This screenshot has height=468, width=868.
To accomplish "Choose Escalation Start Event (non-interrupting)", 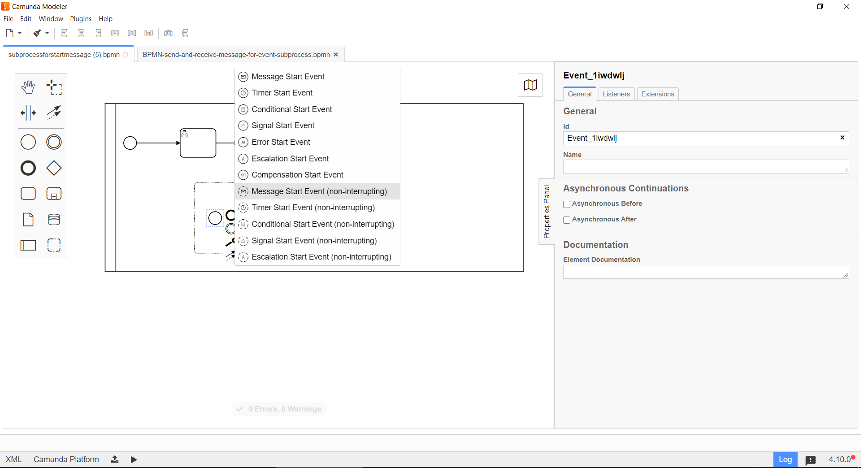I will (317, 257).
